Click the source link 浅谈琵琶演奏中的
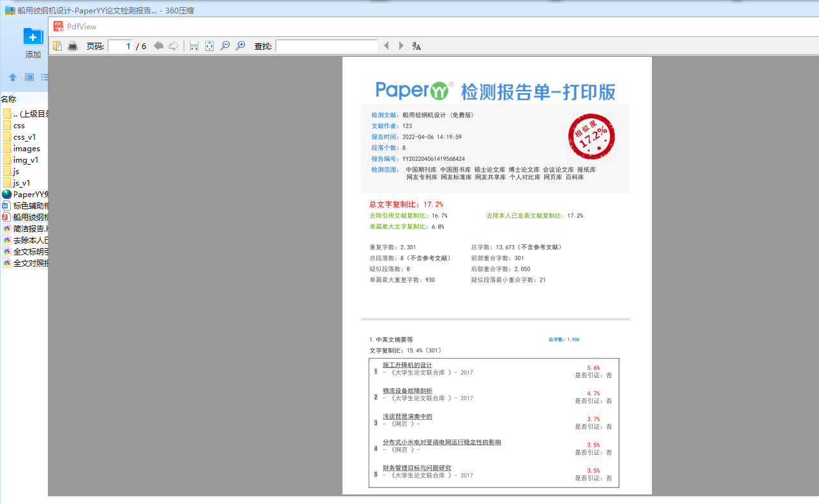This screenshot has height=504, width=819. pos(408,417)
